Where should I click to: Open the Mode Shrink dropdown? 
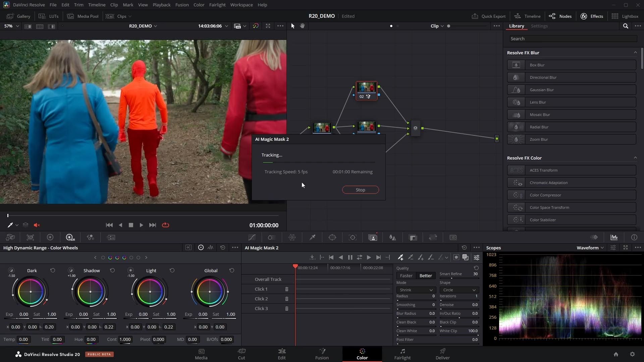(x=416, y=290)
